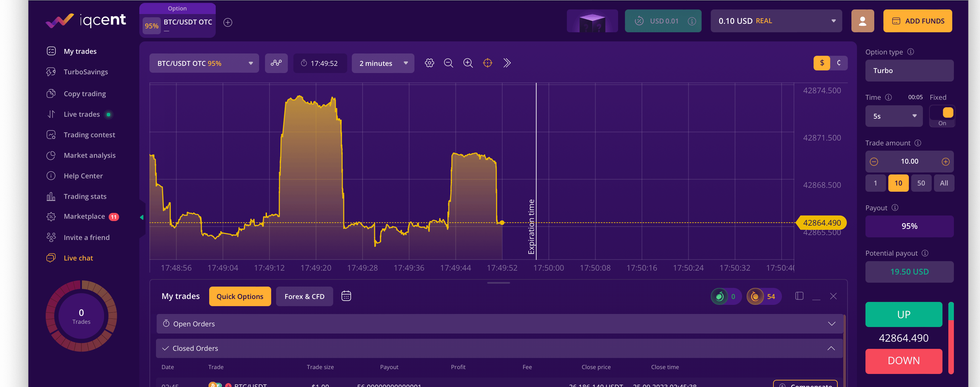Open the user profile avatar
Image resolution: width=980 pixels, height=387 pixels.
863,21
